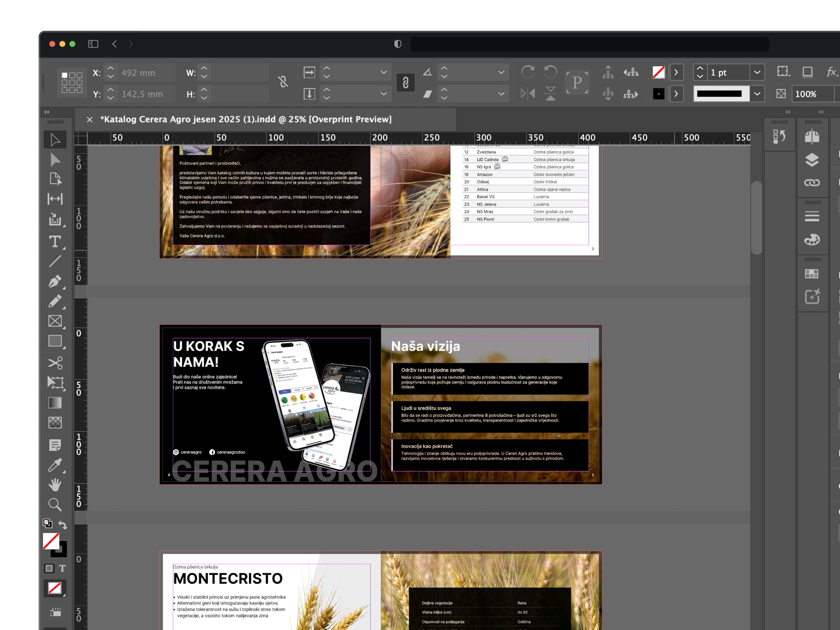Select the Eyedropper tool
This screenshot has height=630, width=840.
click(x=55, y=465)
